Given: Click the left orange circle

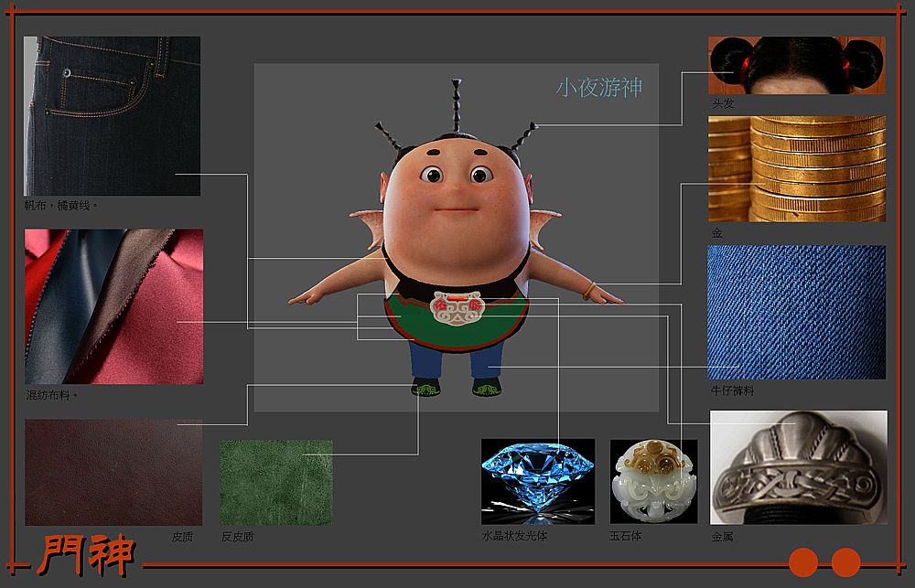Looking at the screenshot, I should [x=802, y=561].
